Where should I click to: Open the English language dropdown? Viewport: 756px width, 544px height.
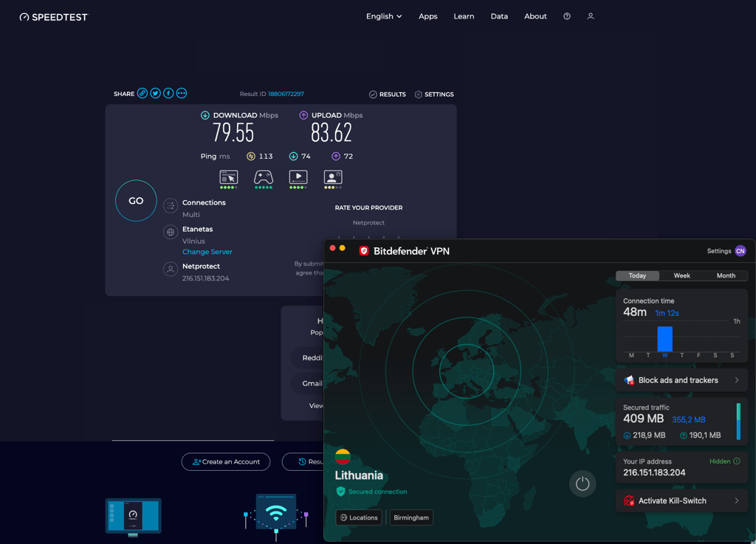pos(384,16)
